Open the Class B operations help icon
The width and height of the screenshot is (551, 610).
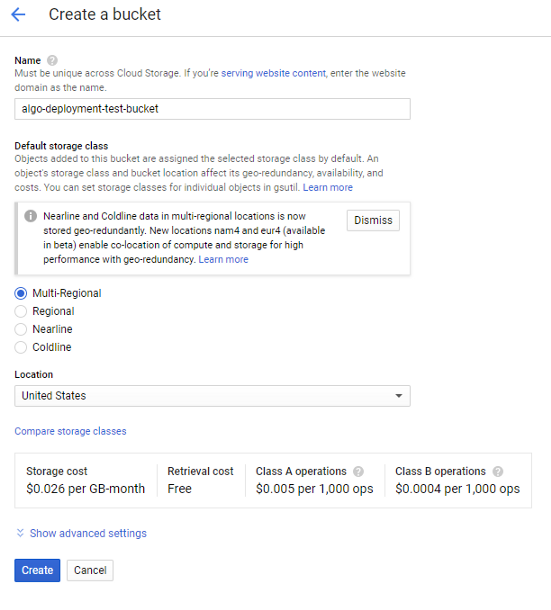point(498,472)
